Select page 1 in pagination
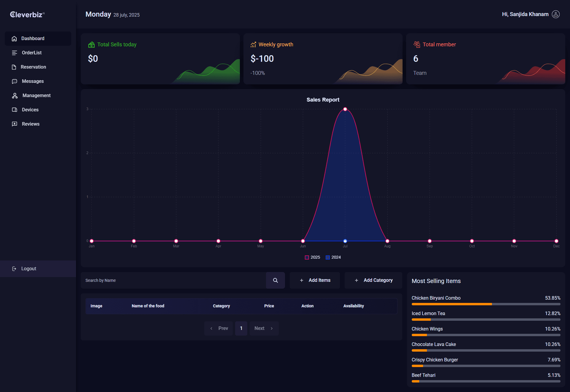The height and width of the screenshot is (392, 570). pyautogui.click(x=241, y=328)
